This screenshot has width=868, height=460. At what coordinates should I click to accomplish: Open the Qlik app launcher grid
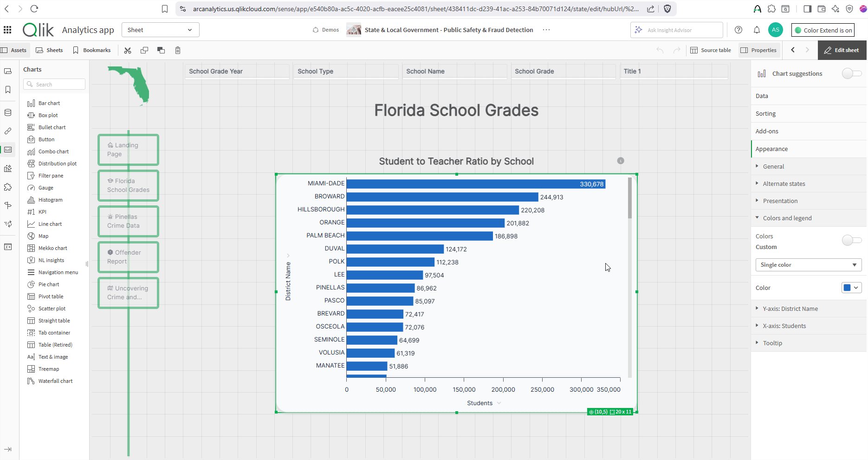pos(7,29)
